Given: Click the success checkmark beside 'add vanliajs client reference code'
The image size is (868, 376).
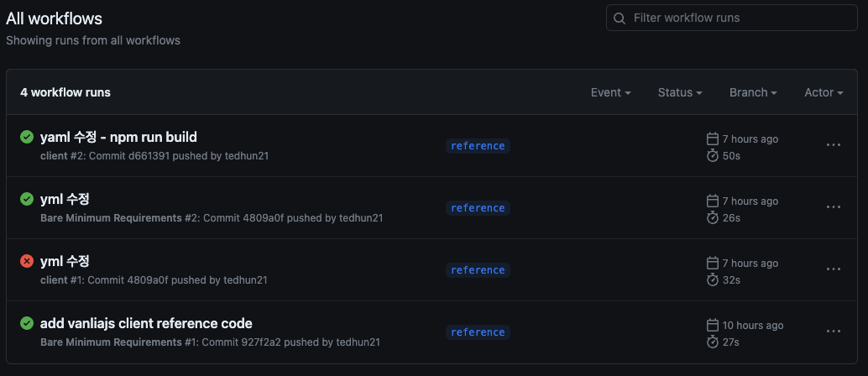Looking at the screenshot, I should click(27, 323).
